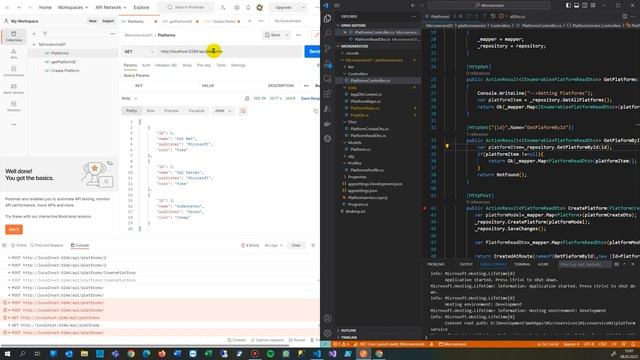Click pause icon in VS Code debug toolbar
The height and width of the screenshot is (360, 640).
(x=461, y=16)
